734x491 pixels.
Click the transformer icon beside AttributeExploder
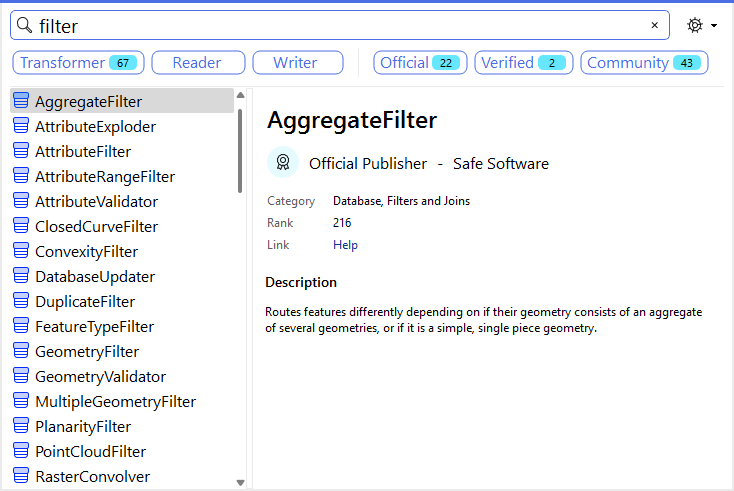coord(21,127)
